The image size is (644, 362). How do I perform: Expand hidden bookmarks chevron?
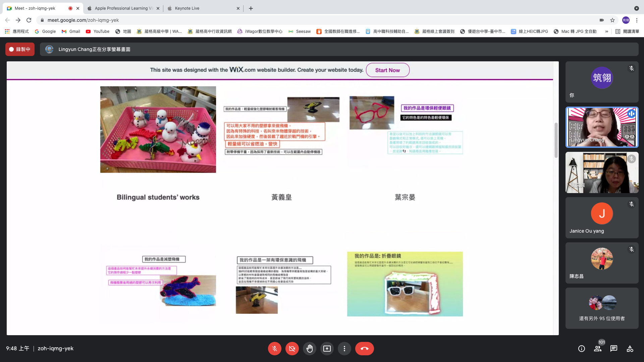click(x=606, y=32)
